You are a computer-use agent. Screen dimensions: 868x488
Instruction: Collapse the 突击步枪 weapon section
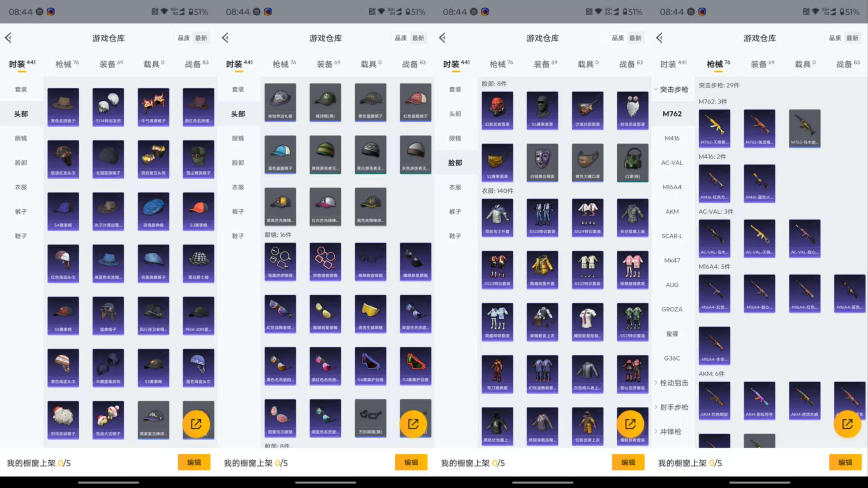click(673, 89)
